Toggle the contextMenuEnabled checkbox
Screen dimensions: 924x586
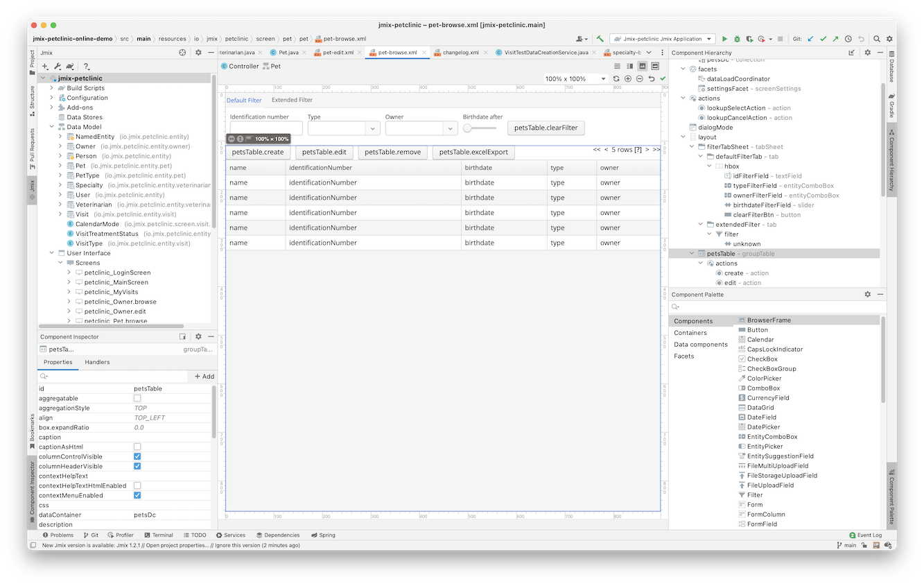click(137, 496)
